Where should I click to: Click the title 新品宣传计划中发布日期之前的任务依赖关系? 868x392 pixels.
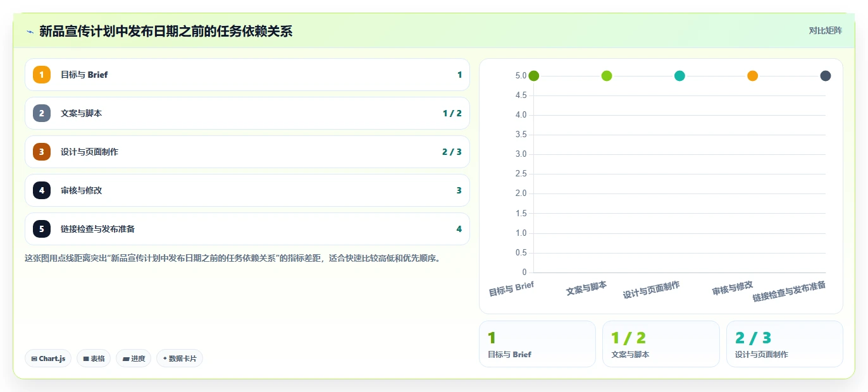click(166, 31)
